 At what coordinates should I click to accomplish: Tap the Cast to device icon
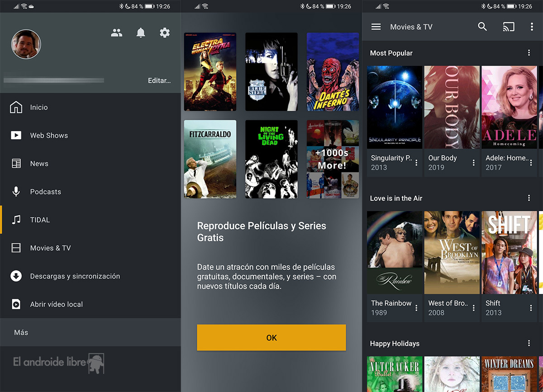(509, 27)
